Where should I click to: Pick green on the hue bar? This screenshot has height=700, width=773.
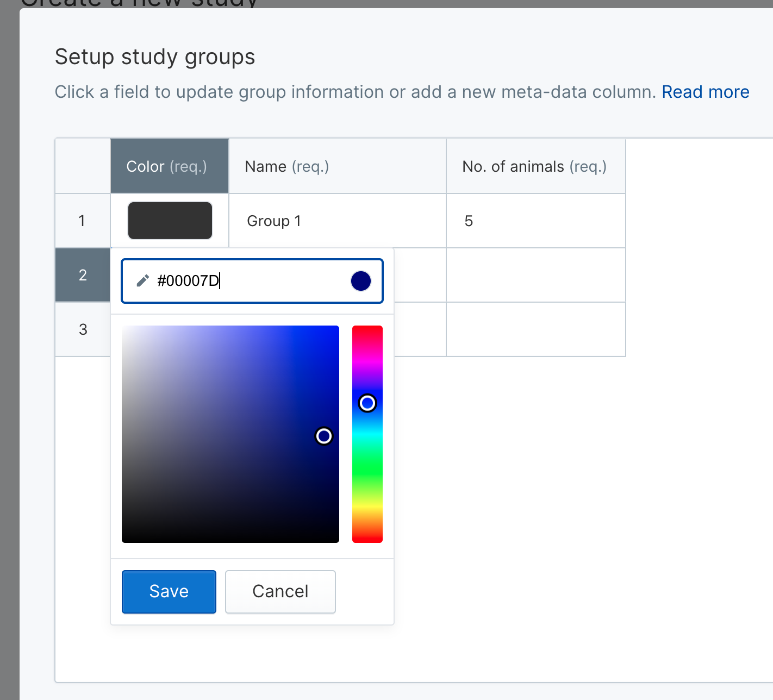[367, 470]
